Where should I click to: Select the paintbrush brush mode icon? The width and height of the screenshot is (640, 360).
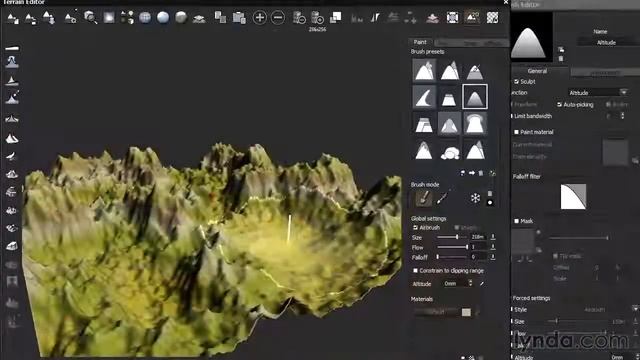click(424, 198)
